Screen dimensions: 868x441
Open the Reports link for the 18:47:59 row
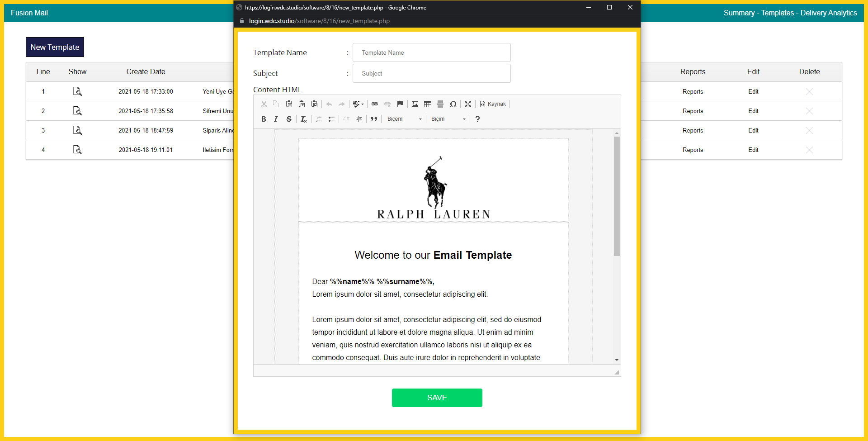pyautogui.click(x=693, y=130)
